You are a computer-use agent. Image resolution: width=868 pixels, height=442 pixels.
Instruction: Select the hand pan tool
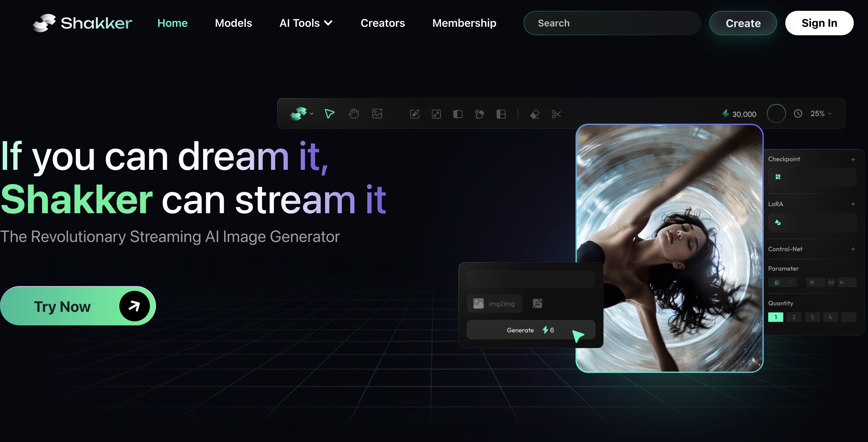[353, 114]
